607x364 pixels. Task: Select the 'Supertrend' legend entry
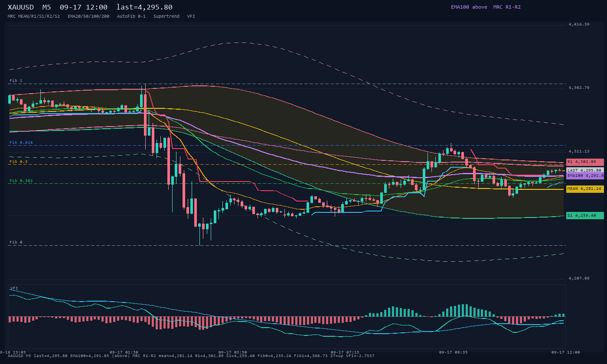tap(166, 16)
